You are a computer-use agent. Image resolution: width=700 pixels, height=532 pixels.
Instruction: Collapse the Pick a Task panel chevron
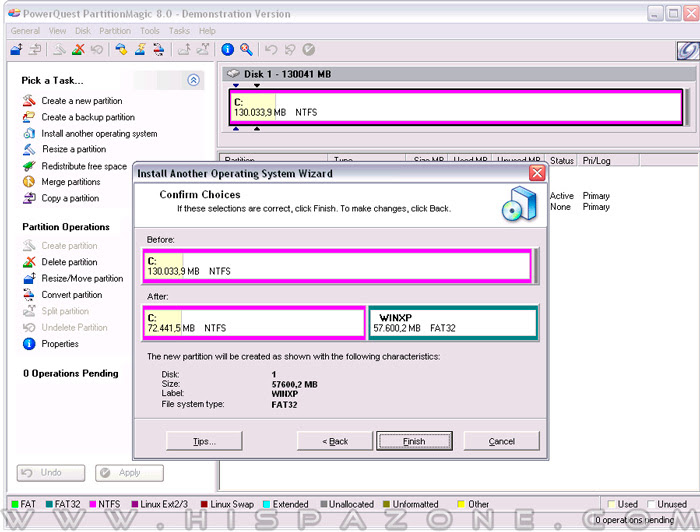point(193,80)
